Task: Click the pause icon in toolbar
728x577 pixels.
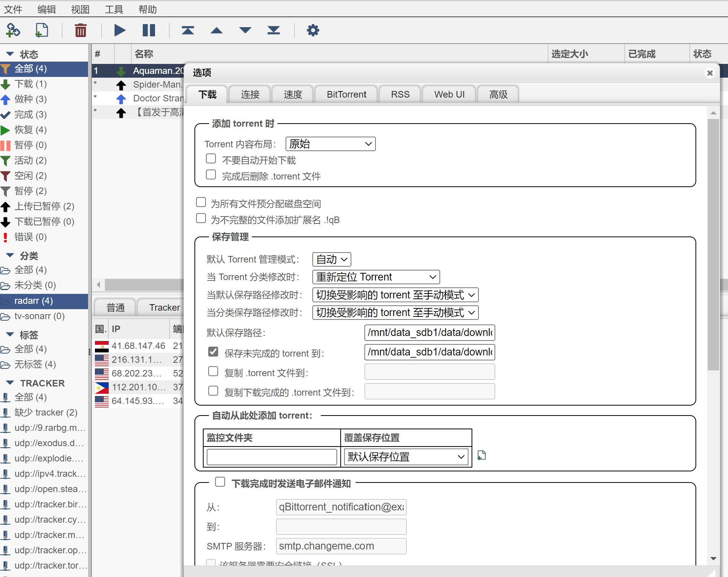Action: click(149, 30)
